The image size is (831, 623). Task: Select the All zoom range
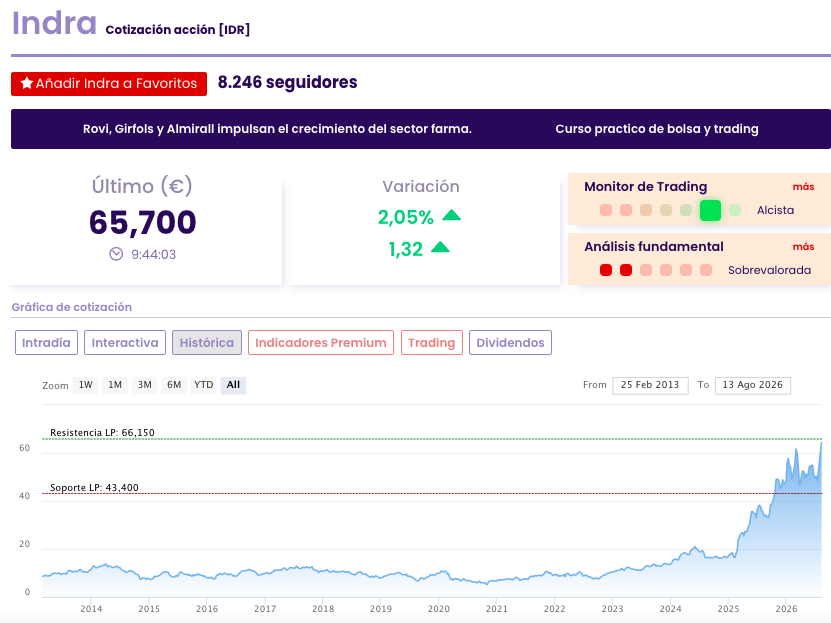coord(233,385)
